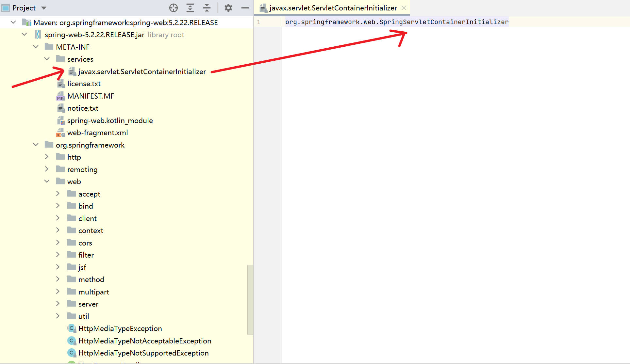Select spring-web.kotlin_module in the tree

(110, 120)
